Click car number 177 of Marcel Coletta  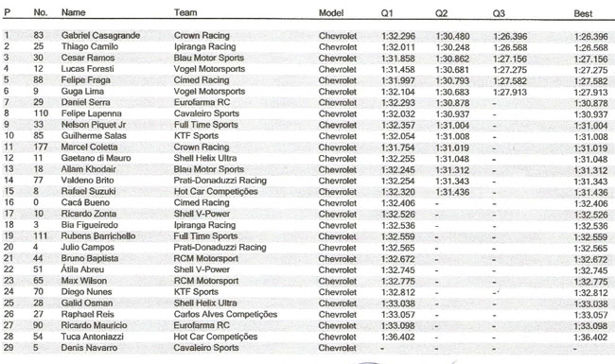41,147
